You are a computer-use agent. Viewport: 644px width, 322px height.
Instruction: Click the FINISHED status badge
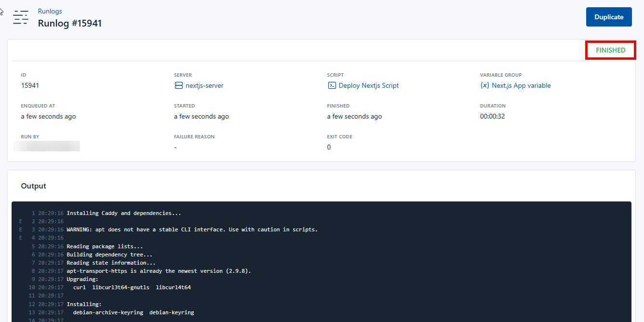tap(610, 50)
